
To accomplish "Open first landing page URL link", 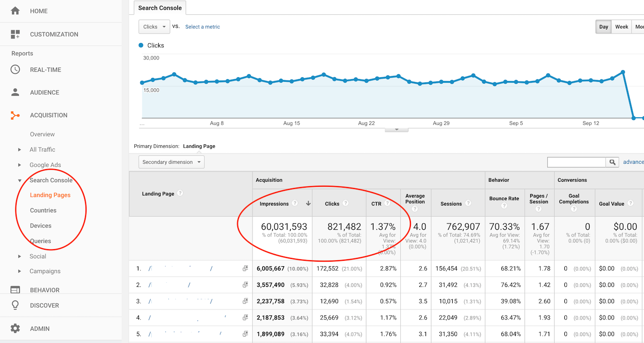I will click(180, 269).
